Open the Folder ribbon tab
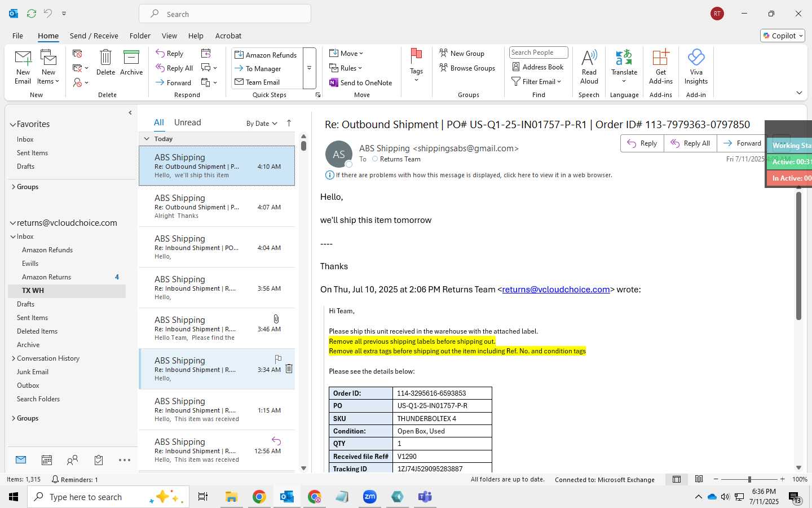 140,36
